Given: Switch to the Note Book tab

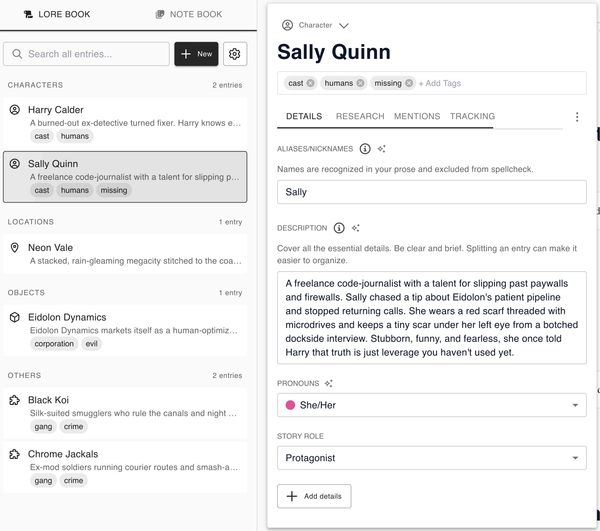Looking at the screenshot, I should [x=189, y=14].
